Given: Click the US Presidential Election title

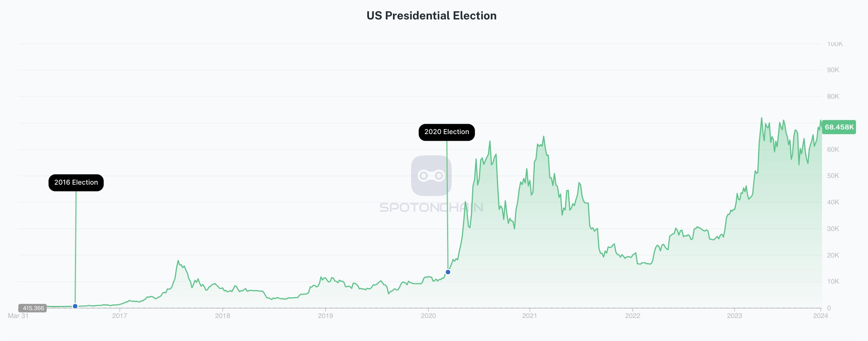Looking at the screenshot, I should [x=432, y=16].
